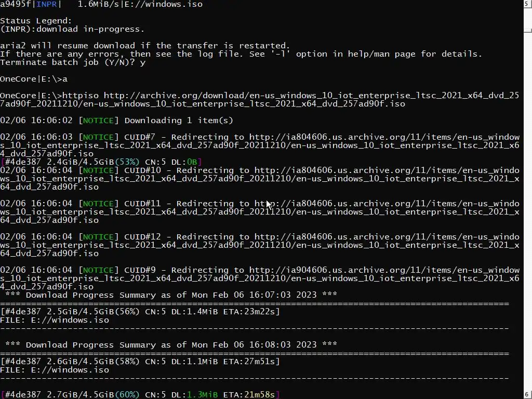The height and width of the screenshot is (399, 532).
Task: Click the CUID#9 redirect entry
Action: tap(260, 278)
